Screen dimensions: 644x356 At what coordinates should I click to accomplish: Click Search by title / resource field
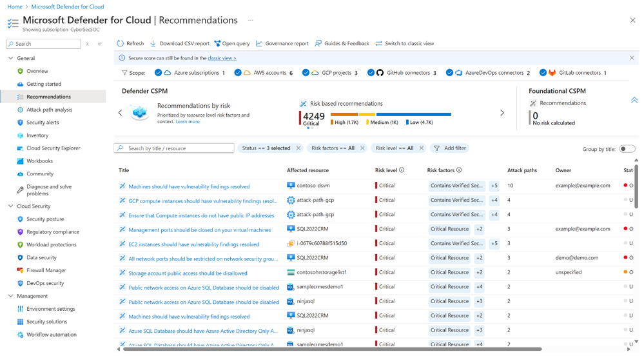pos(174,148)
